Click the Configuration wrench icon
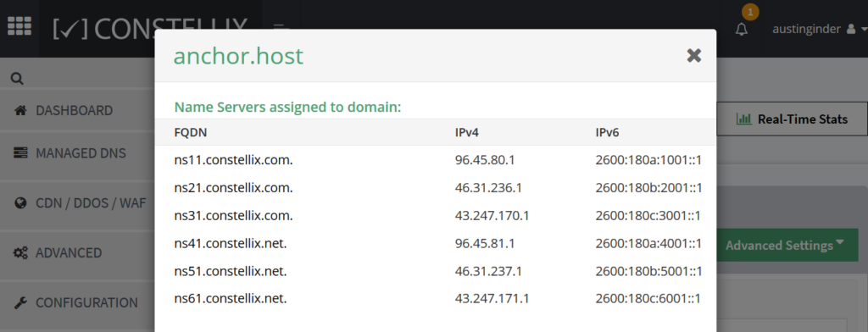Screen dimensions: 868x332 (20, 302)
